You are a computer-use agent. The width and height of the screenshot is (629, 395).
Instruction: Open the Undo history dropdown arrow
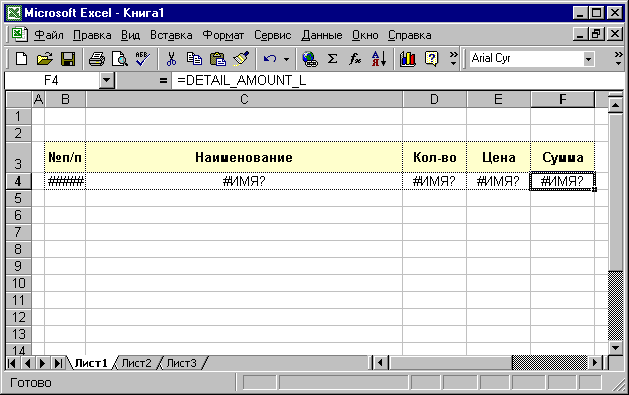286,59
